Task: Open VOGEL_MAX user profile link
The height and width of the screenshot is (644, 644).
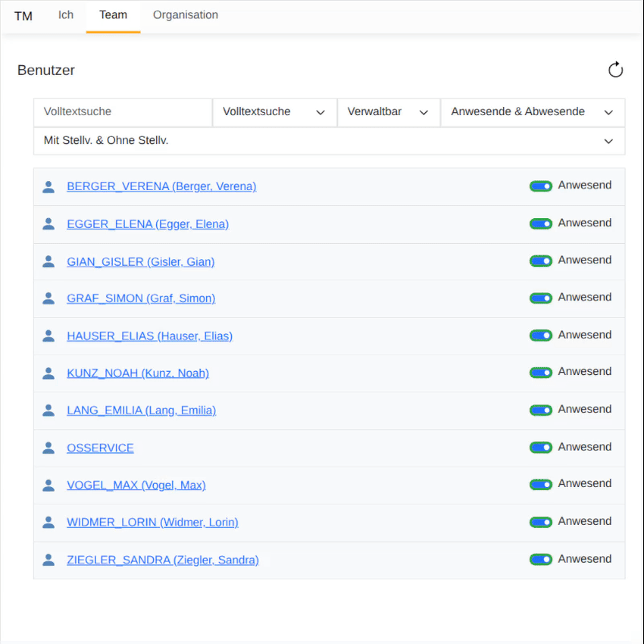Action: [136, 485]
